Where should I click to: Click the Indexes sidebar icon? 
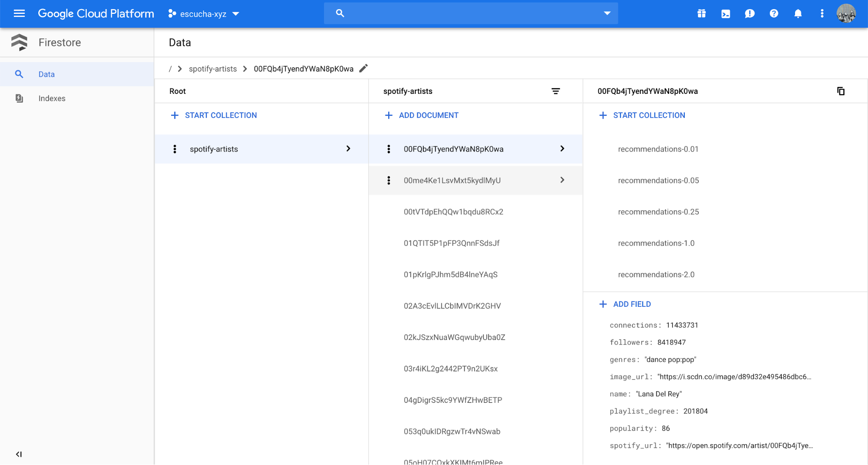pyautogui.click(x=19, y=98)
